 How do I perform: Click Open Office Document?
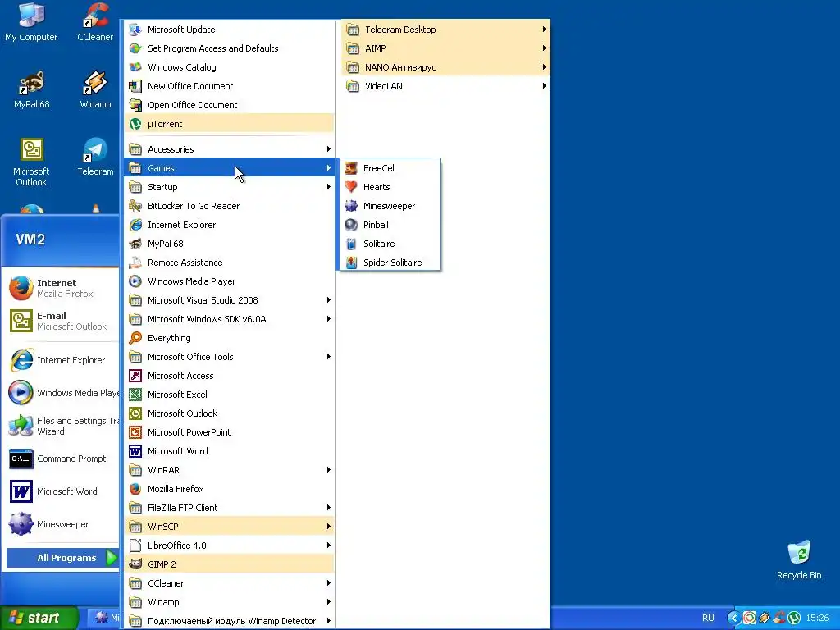pos(230,105)
